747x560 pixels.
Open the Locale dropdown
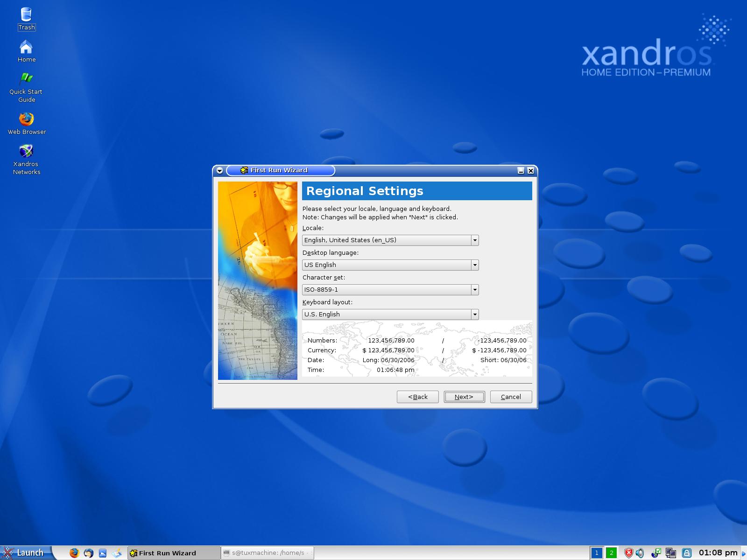point(390,240)
